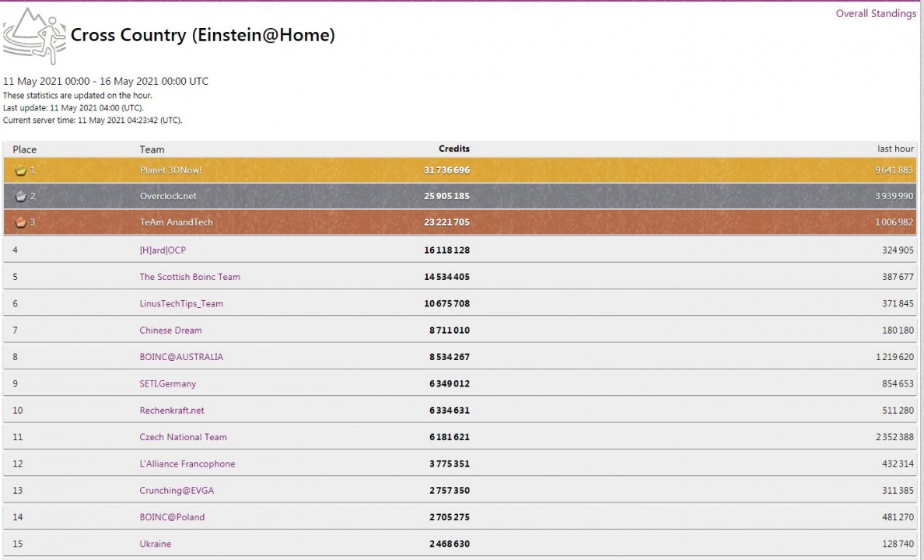Open the L'Alliance Francophone team link
The width and height of the screenshot is (924, 560).
click(187, 464)
